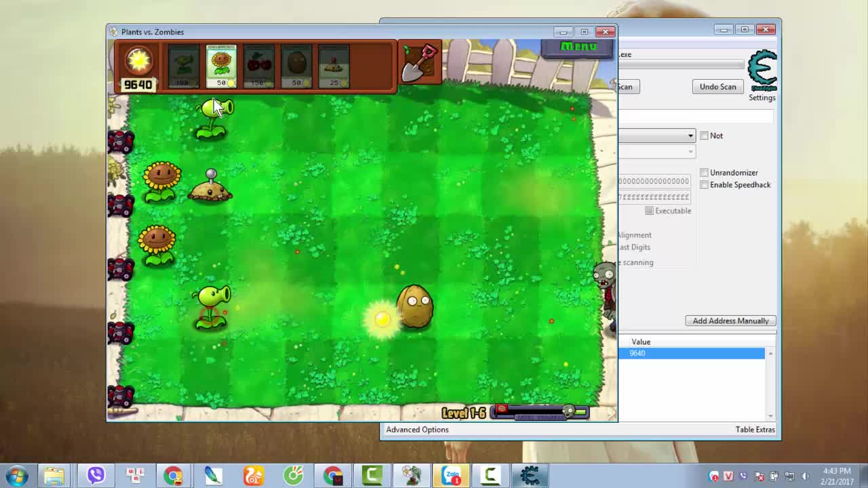Click the Cheat Engine logo icon
Screen dimensions: 868x488
pos(762,70)
